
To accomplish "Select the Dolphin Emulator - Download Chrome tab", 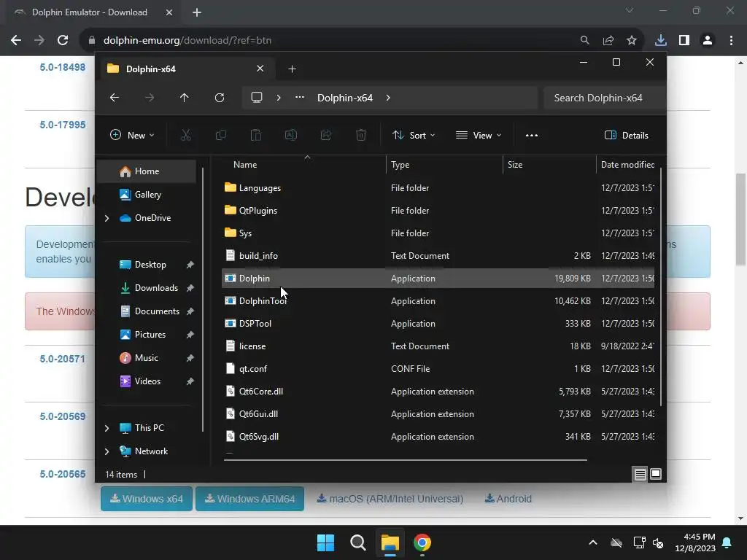I will coord(93,12).
